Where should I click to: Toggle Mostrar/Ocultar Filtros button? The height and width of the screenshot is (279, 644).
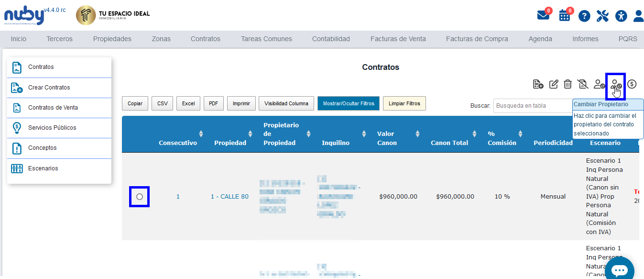click(x=348, y=103)
